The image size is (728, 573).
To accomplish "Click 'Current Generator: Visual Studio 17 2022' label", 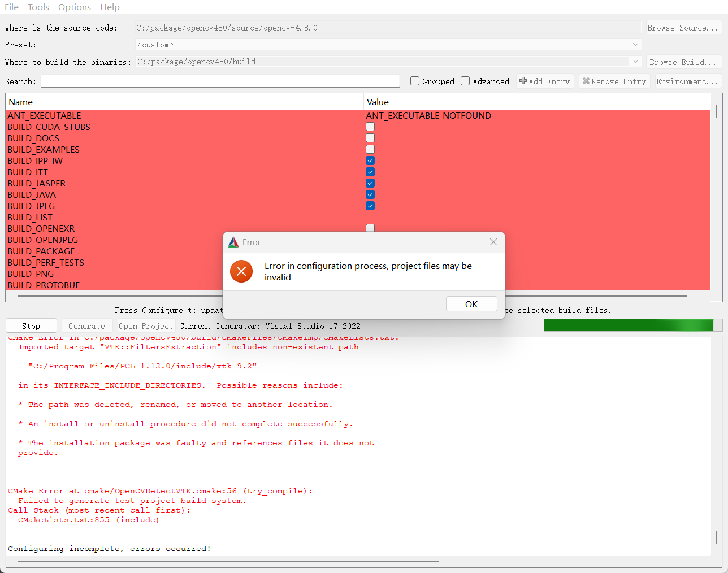I will (270, 326).
